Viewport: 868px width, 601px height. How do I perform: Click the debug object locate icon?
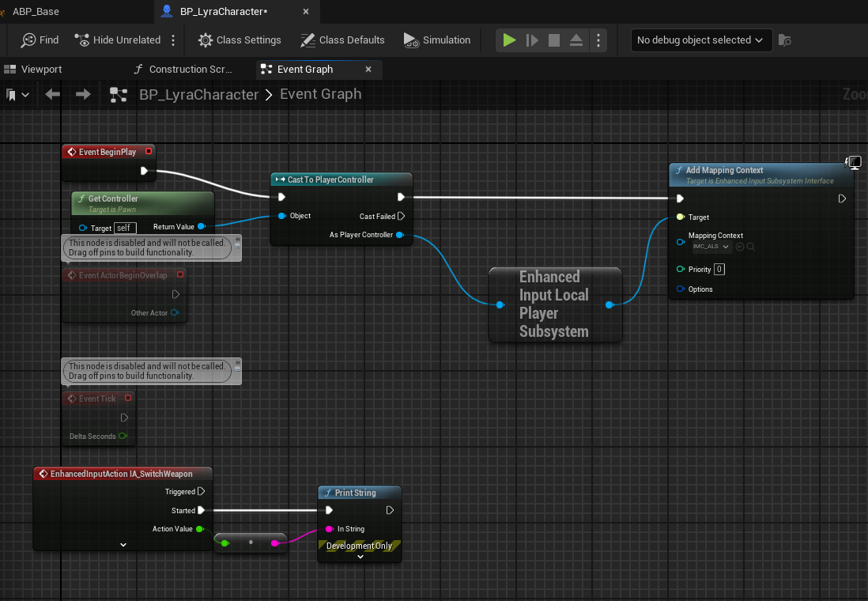click(784, 40)
